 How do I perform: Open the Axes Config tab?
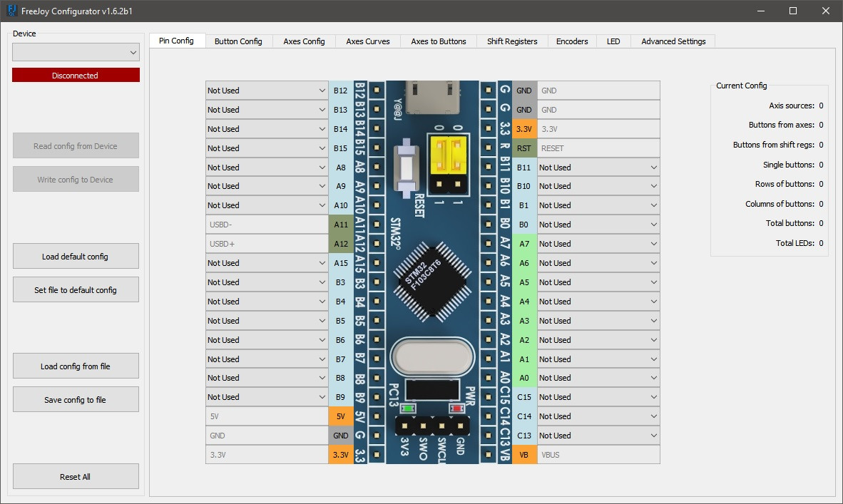pyautogui.click(x=304, y=41)
